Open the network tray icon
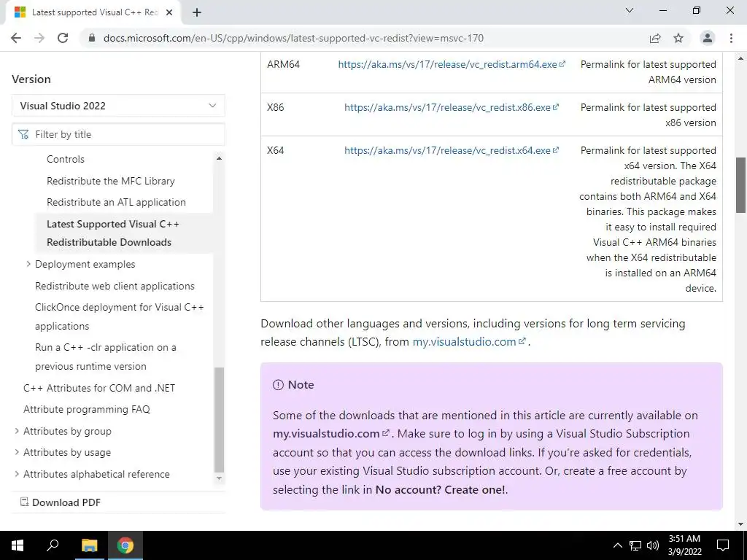 pyautogui.click(x=635, y=545)
